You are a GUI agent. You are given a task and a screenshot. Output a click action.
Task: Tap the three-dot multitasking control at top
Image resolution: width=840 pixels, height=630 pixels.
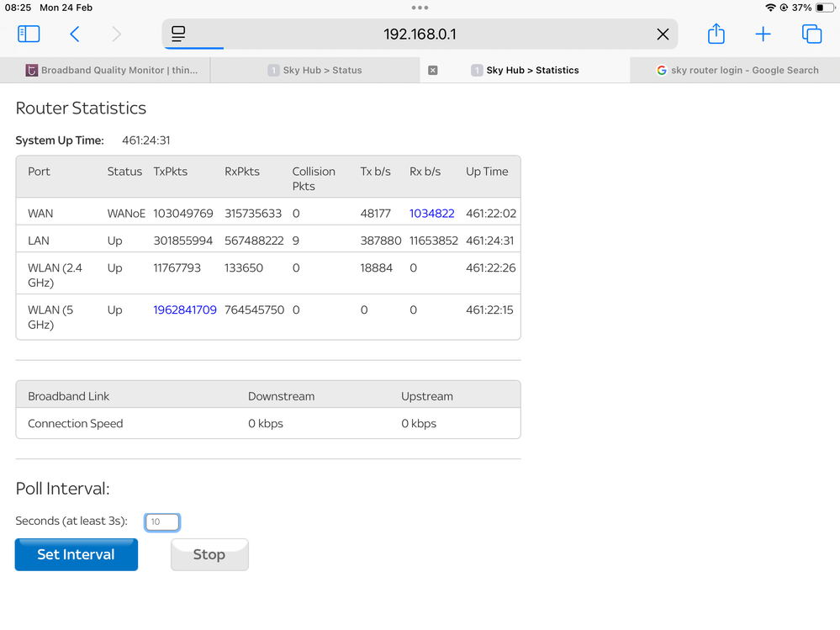click(x=420, y=8)
